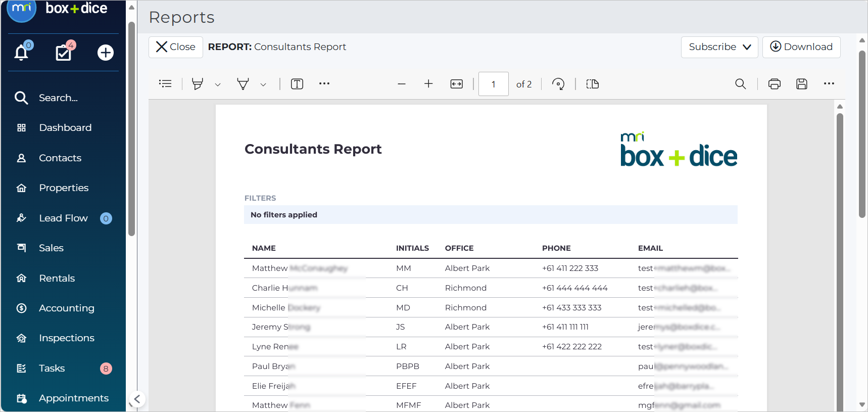Open the tasks checklist icon with badge
Screen dimensions: 868x412
tap(64, 52)
